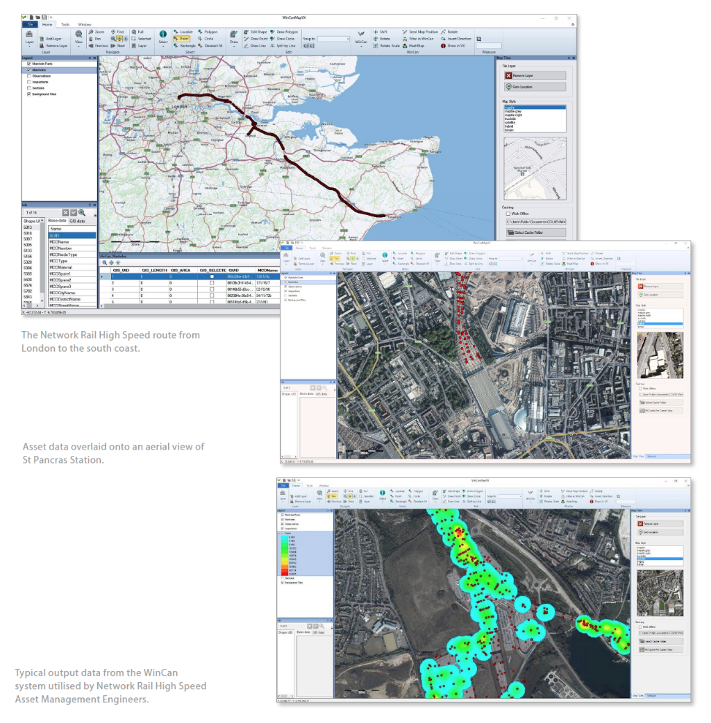Click the Send Map Position icon
Image resolution: width=711 pixels, height=723 pixels.
418,32
